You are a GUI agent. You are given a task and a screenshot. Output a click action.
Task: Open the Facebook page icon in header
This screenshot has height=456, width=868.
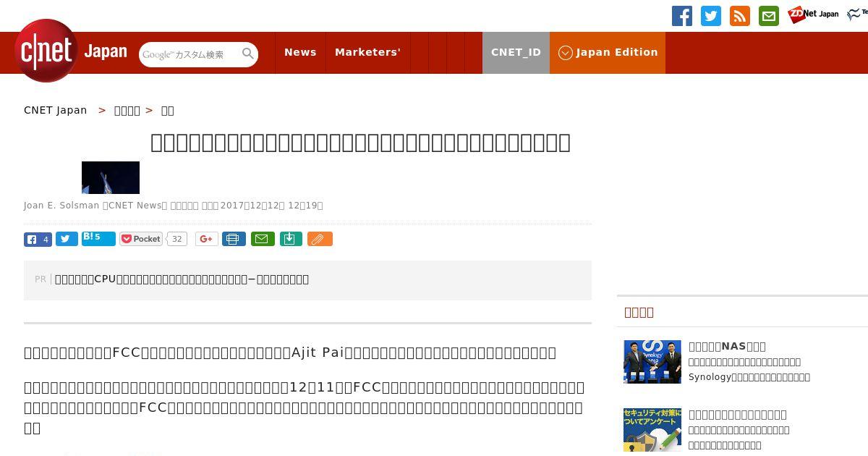(x=682, y=16)
